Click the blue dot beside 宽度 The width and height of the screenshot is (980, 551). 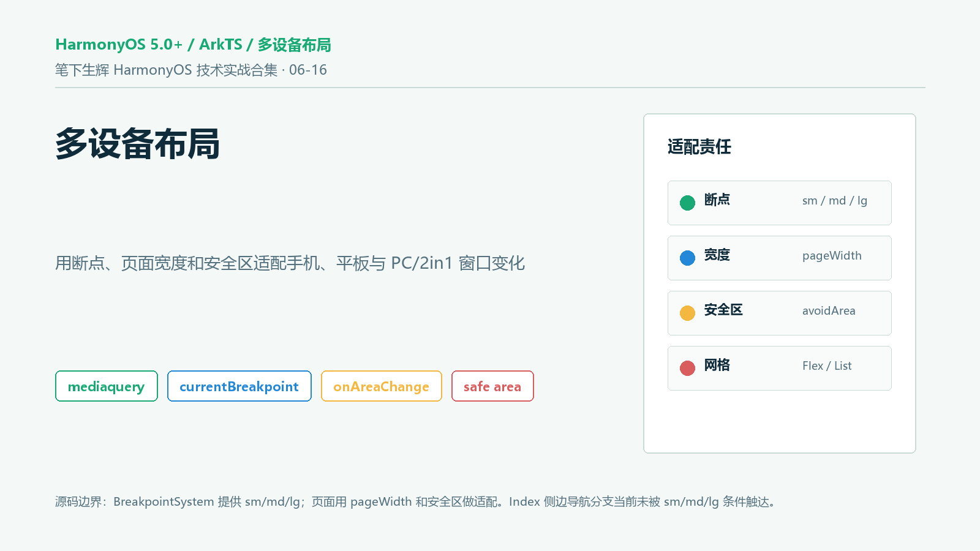coord(687,258)
